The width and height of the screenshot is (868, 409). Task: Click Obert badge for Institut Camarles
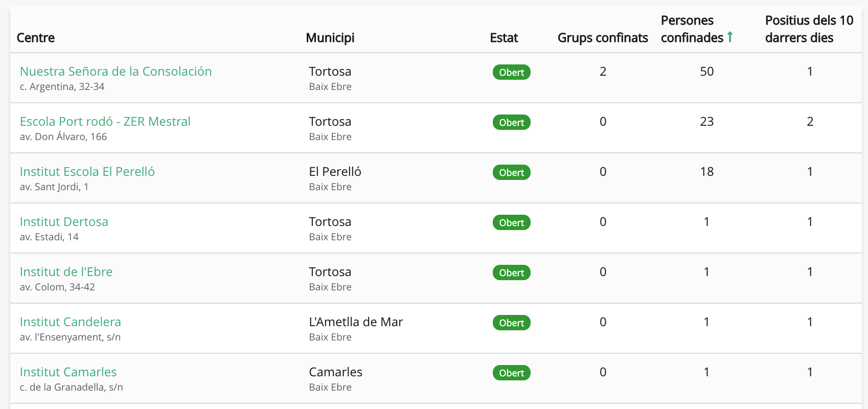[x=511, y=373]
